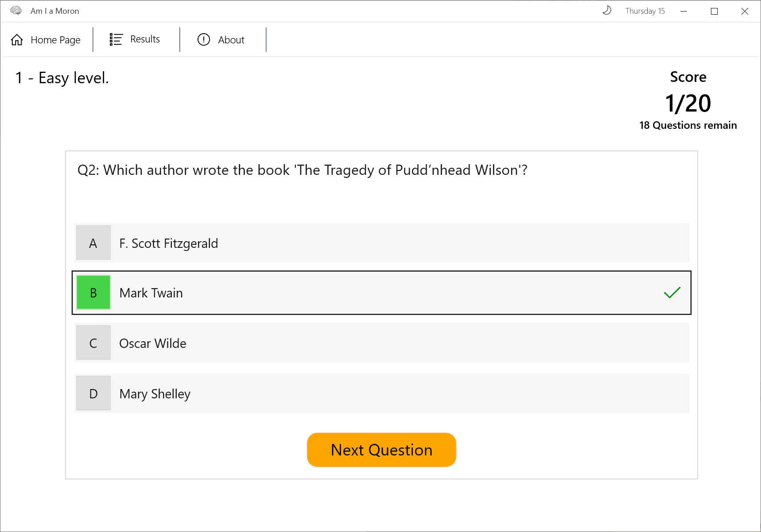
Task: Click the 1/20 score display
Action: tap(688, 104)
